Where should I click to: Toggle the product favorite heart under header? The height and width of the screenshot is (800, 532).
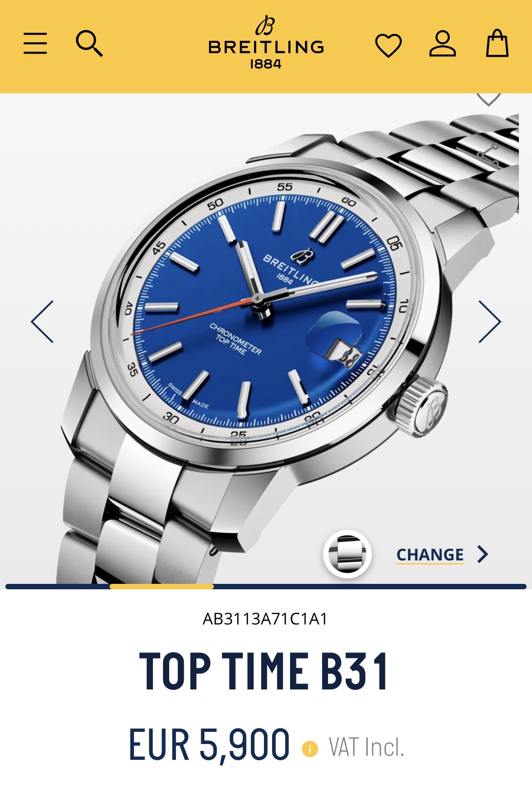tap(489, 99)
